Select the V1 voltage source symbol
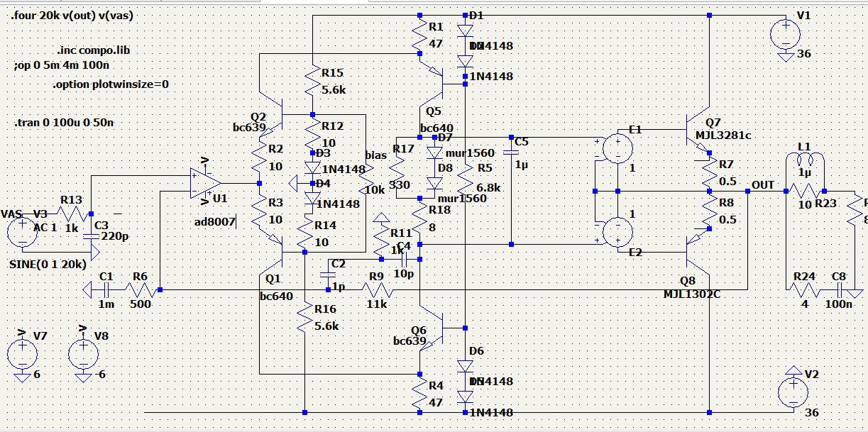868x432 pixels. (786, 33)
